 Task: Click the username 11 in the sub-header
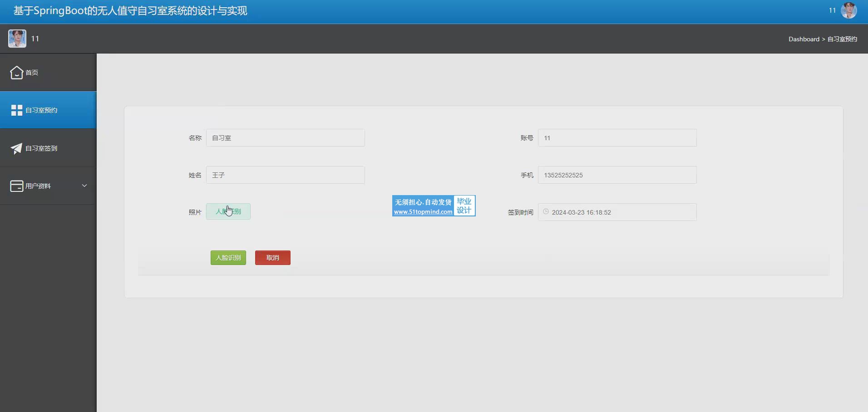(x=35, y=39)
